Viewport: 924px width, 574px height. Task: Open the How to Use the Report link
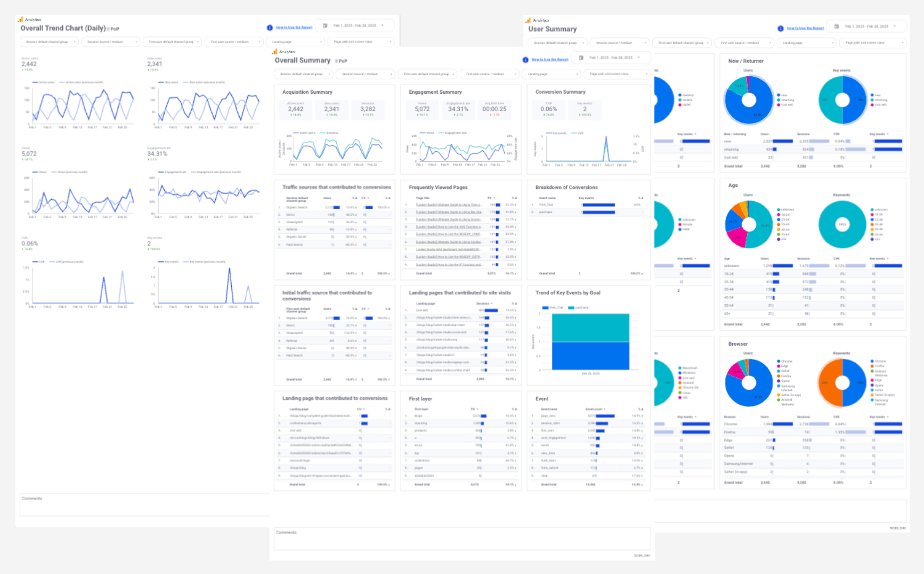549,59
